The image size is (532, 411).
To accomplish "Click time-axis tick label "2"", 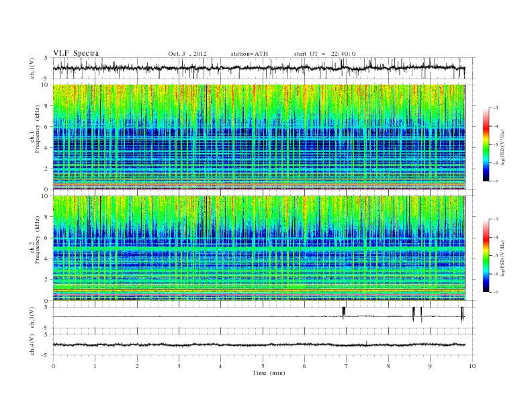I will pyautogui.click(x=138, y=366).
